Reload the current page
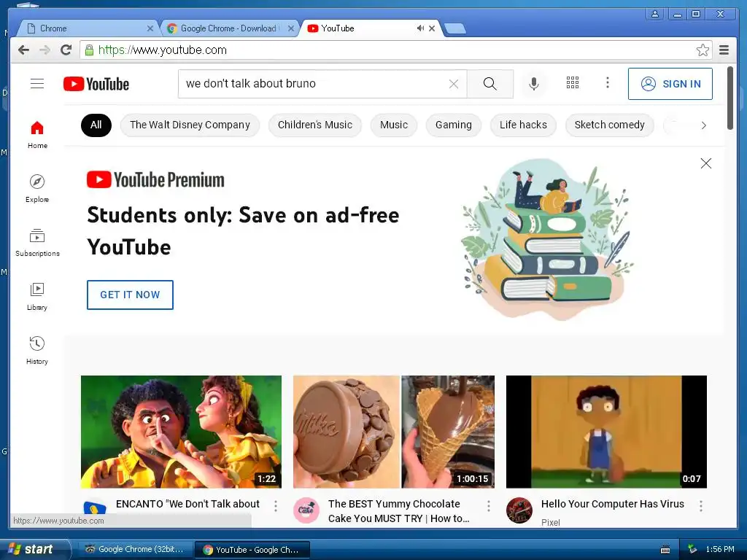Screen dimensions: 747x560 [x=66, y=50]
